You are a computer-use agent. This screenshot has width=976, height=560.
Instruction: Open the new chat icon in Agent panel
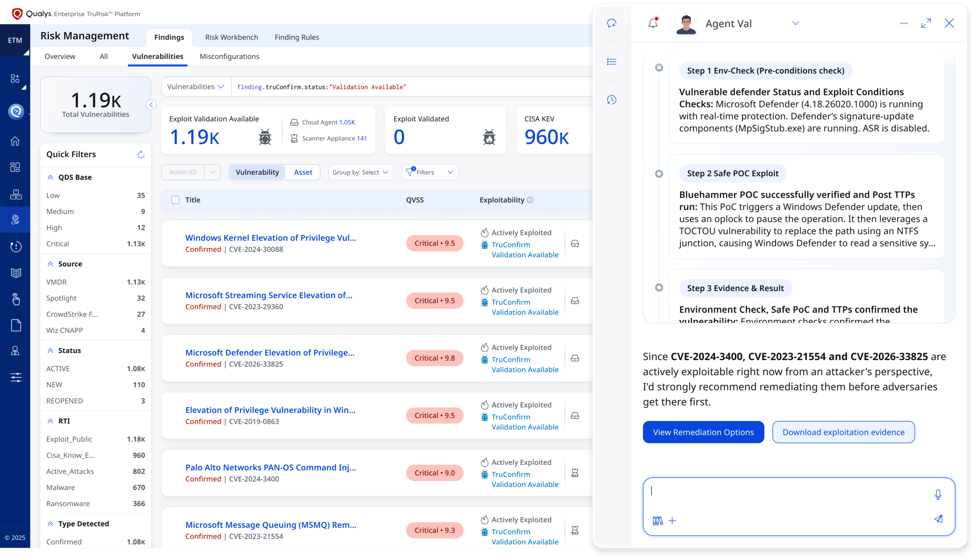point(612,24)
